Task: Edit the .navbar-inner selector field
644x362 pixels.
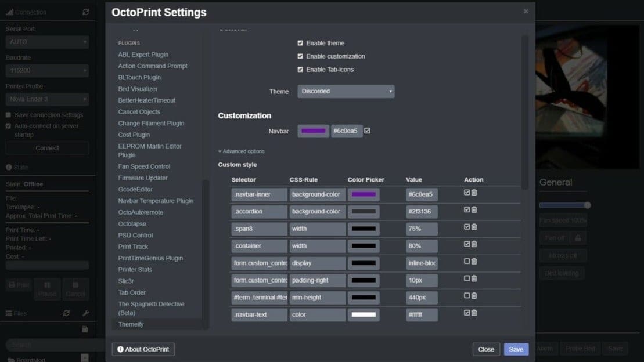Action: click(x=259, y=194)
